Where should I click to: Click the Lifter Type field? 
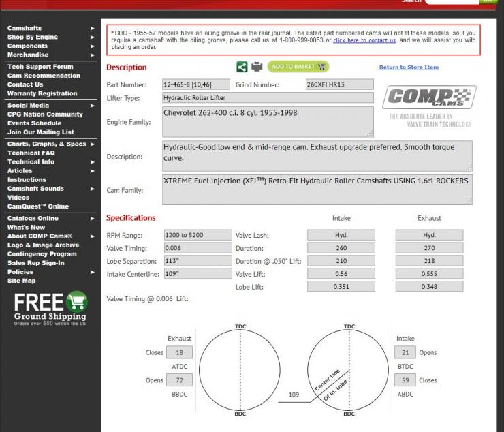click(268, 98)
